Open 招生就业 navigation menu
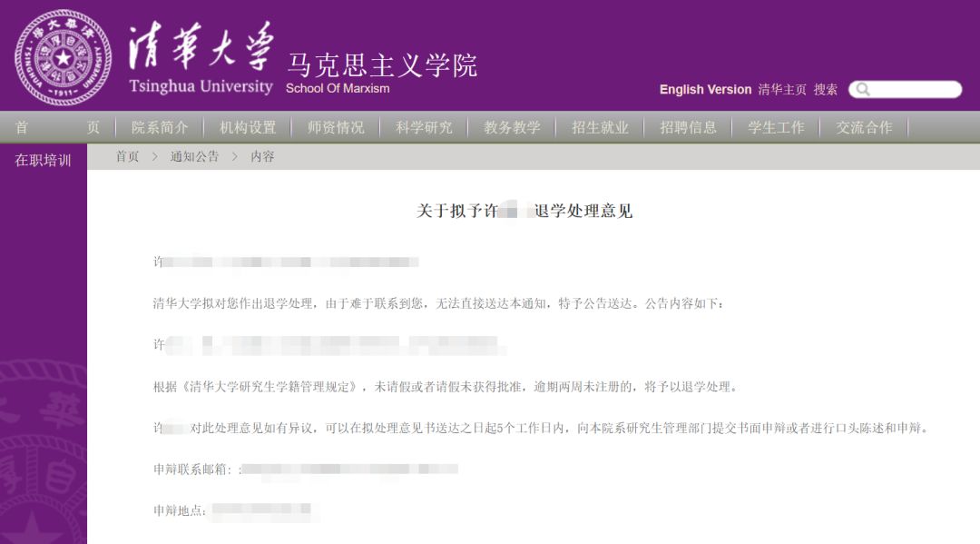Viewport: 980px width, 544px height. (600, 127)
